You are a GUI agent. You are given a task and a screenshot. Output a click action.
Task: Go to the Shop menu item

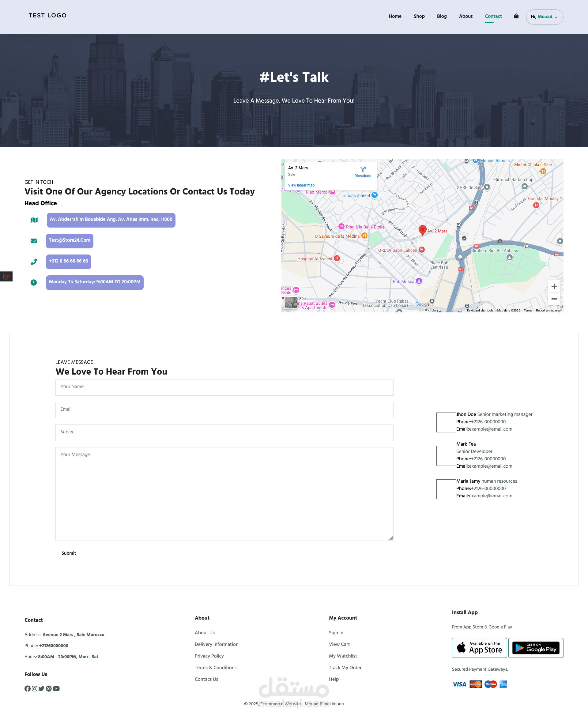[x=419, y=16]
